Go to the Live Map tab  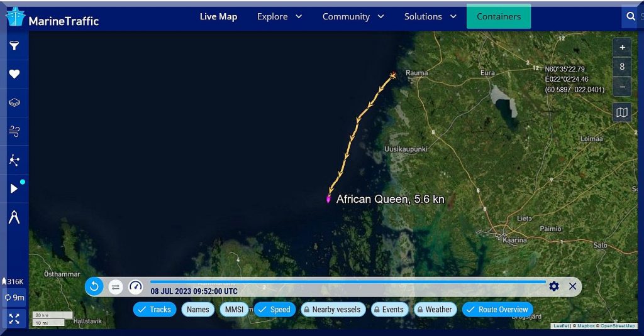coord(218,16)
